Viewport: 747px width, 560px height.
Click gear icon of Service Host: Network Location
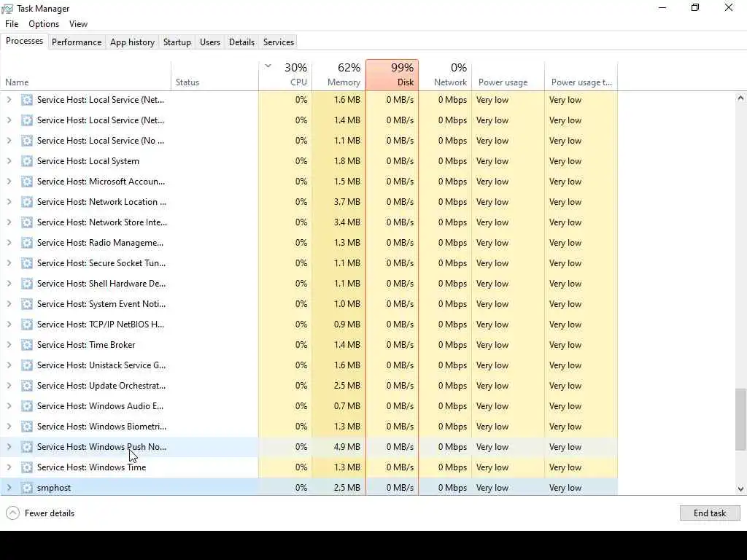[27, 202]
